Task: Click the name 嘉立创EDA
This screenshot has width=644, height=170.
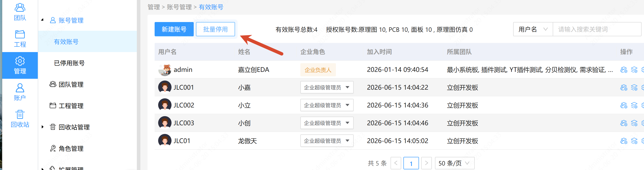Action: tap(253, 70)
